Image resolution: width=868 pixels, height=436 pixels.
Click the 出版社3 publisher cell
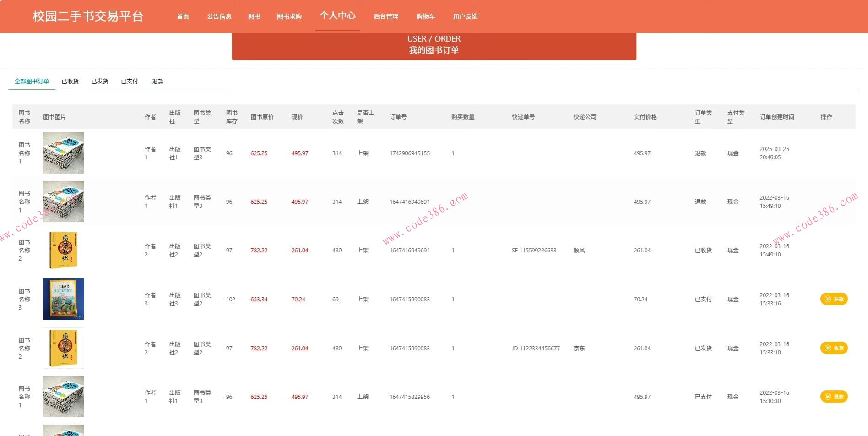(175, 300)
